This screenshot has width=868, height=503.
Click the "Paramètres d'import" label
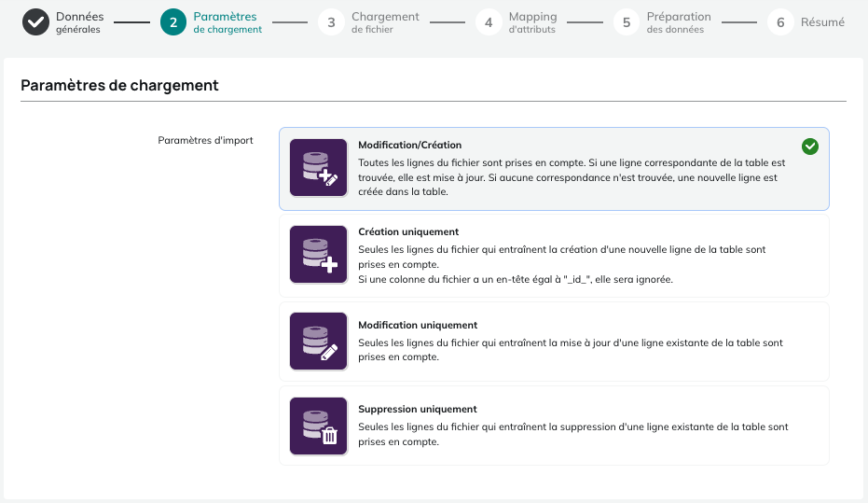point(205,140)
